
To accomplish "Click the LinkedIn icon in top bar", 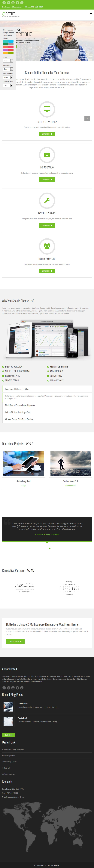I will coord(13,3).
